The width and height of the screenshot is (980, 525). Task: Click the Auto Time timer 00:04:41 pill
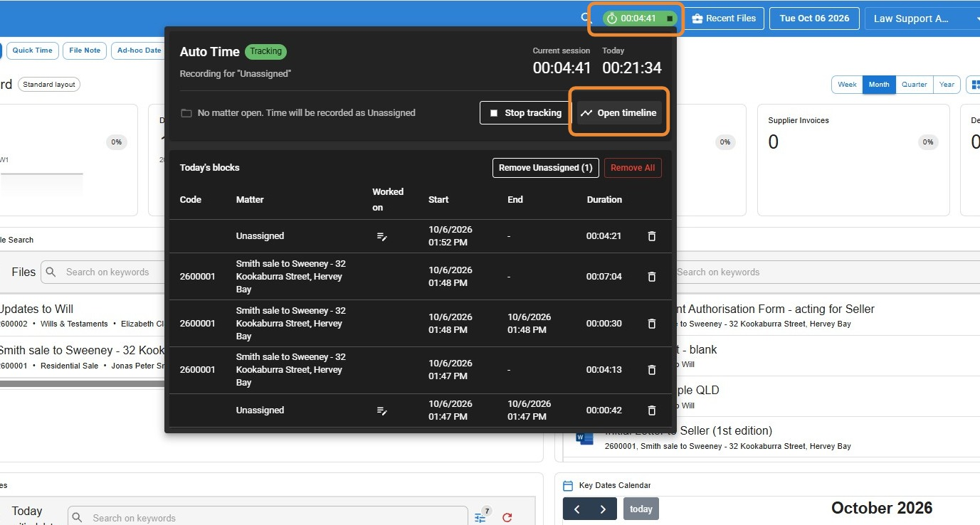click(x=639, y=18)
